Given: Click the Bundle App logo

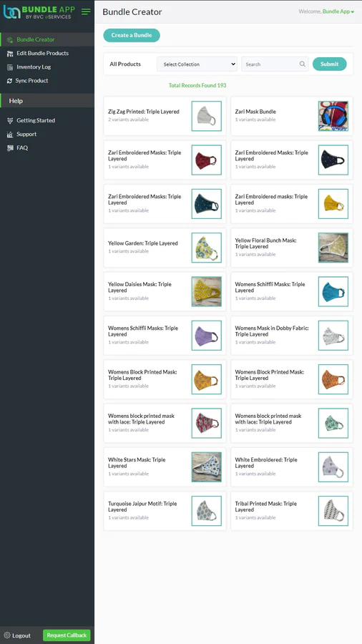Looking at the screenshot, I should coord(37,12).
